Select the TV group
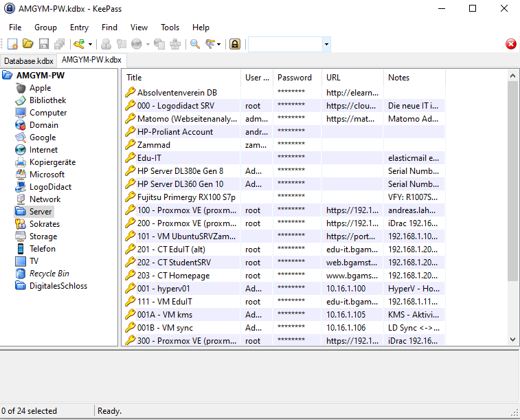The image size is (520, 420). 34,261
